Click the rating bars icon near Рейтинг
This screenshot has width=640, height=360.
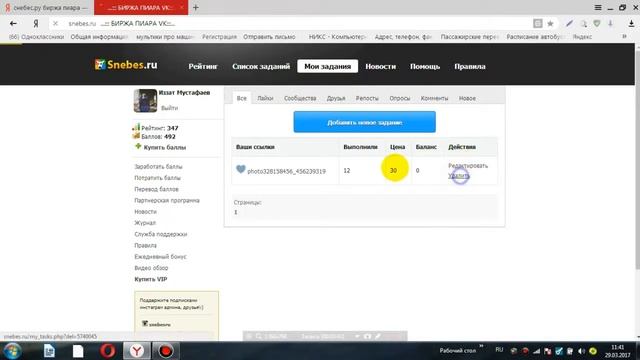[x=136, y=127]
